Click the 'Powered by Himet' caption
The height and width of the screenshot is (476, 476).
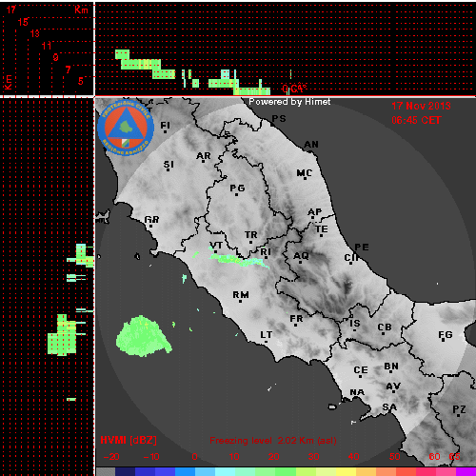pyautogui.click(x=289, y=102)
